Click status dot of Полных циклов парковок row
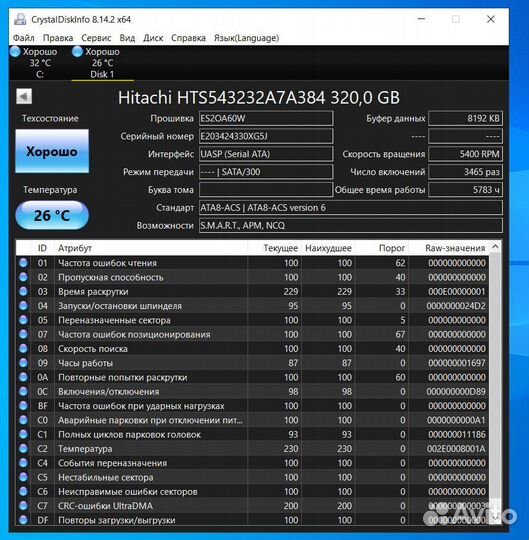The width and height of the screenshot is (529, 540). pos(23,434)
